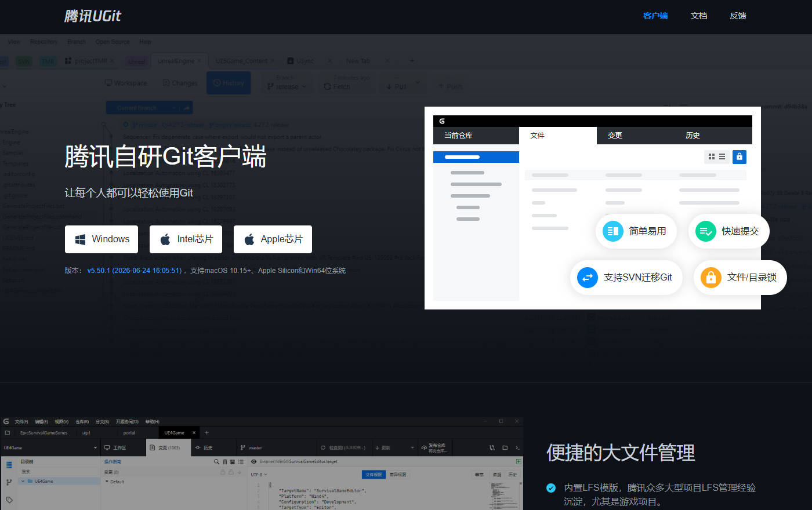Switch to the ugit repository tab
The width and height of the screenshot is (812, 510).
coord(86,433)
